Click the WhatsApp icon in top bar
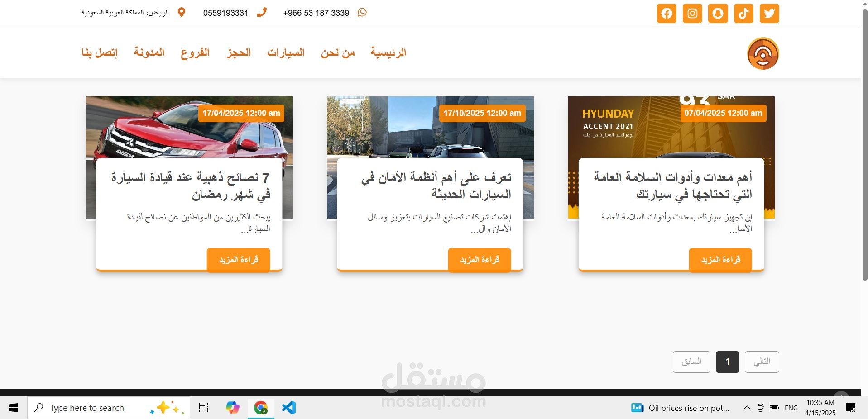This screenshot has width=868, height=419. (362, 13)
